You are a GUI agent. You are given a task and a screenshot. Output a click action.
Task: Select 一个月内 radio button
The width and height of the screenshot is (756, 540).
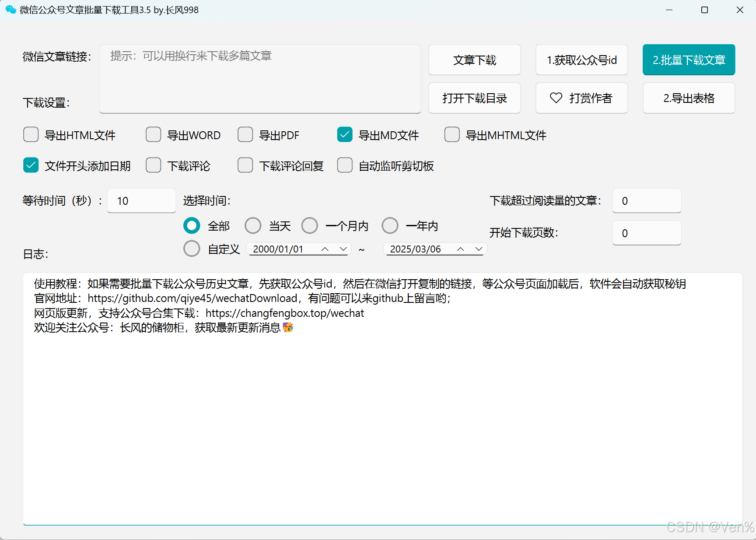coord(310,226)
